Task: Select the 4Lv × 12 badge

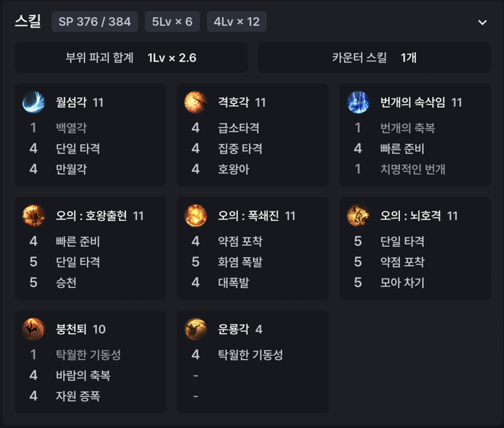Action: (237, 21)
